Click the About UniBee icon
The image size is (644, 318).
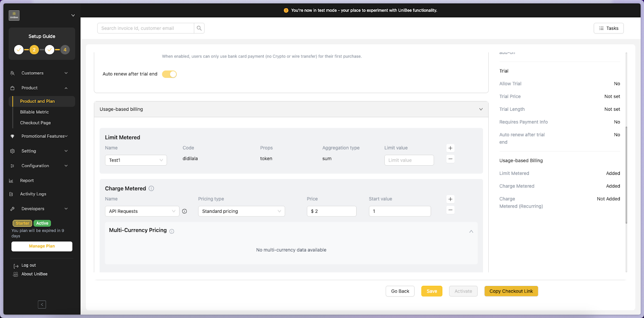pyautogui.click(x=16, y=274)
